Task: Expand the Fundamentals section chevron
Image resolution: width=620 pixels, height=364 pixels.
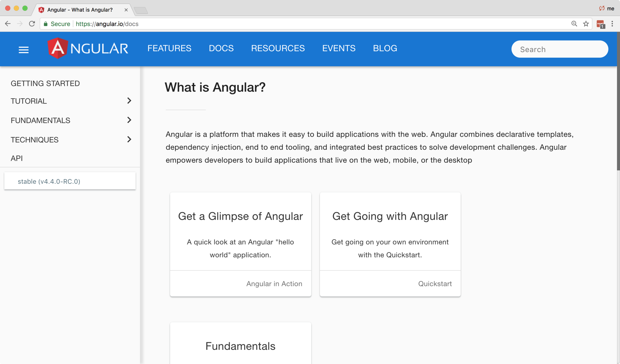Action: coord(129,120)
